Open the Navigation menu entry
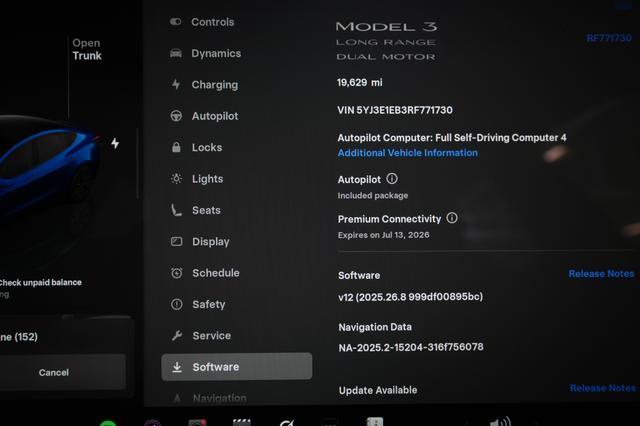 209,398
